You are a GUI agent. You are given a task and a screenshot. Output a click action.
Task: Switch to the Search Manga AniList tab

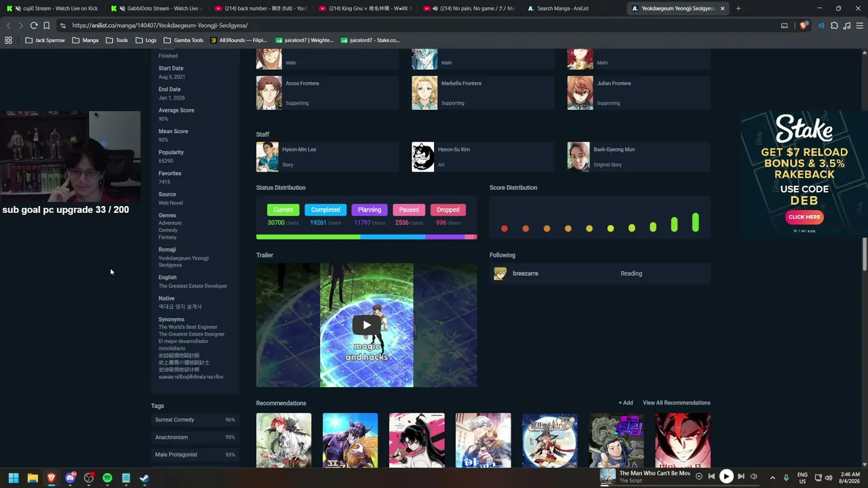click(x=574, y=9)
